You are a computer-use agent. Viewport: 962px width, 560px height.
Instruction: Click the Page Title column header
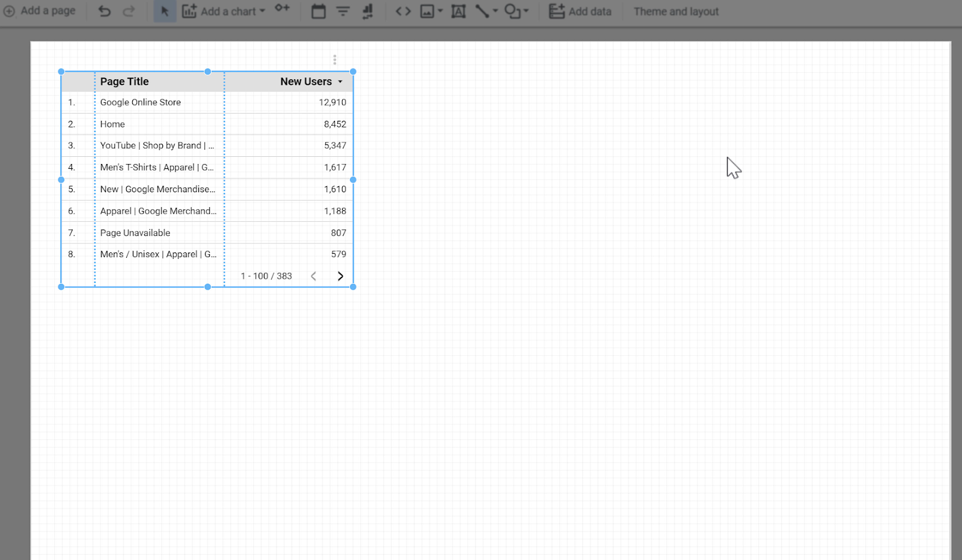click(x=124, y=82)
